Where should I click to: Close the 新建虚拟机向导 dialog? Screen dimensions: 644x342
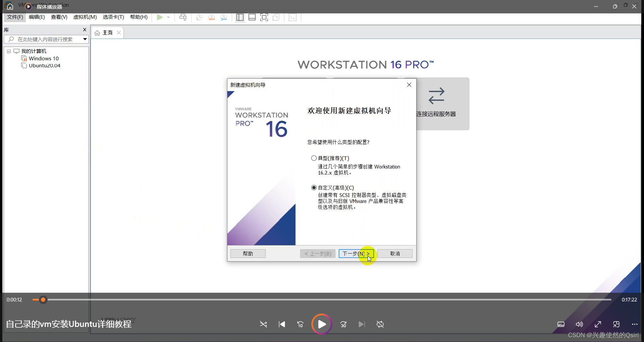click(409, 85)
